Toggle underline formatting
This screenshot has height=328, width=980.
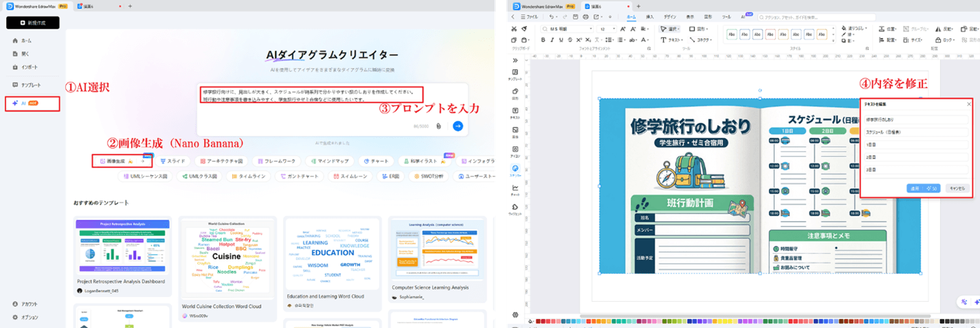pyautogui.click(x=561, y=40)
